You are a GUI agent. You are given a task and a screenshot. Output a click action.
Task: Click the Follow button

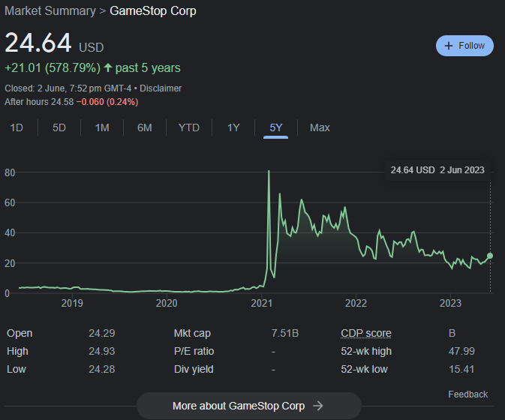coord(464,46)
